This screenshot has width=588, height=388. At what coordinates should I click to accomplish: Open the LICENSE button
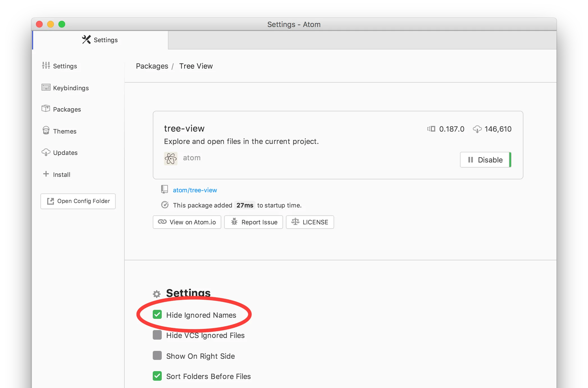310,222
